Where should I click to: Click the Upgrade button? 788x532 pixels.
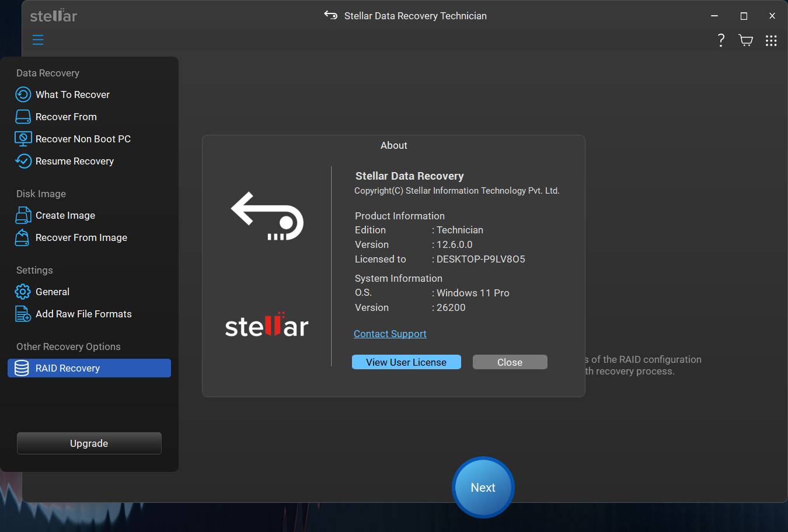tap(89, 443)
